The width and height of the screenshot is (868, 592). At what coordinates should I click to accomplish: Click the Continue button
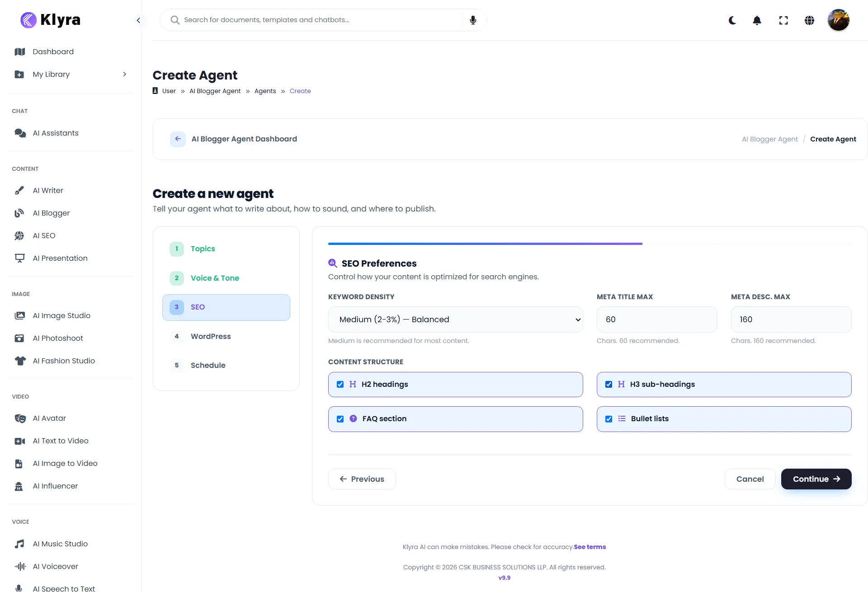click(x=816, y=479)
